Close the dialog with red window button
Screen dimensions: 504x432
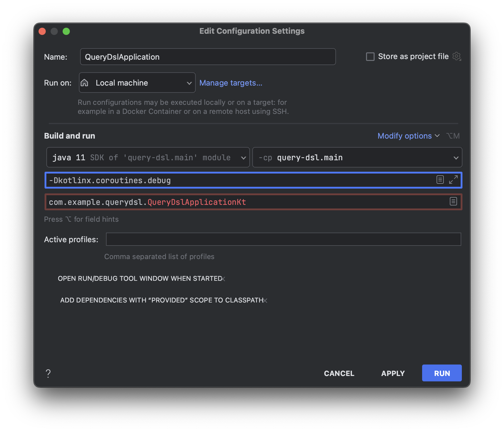(x=42, y=31)
